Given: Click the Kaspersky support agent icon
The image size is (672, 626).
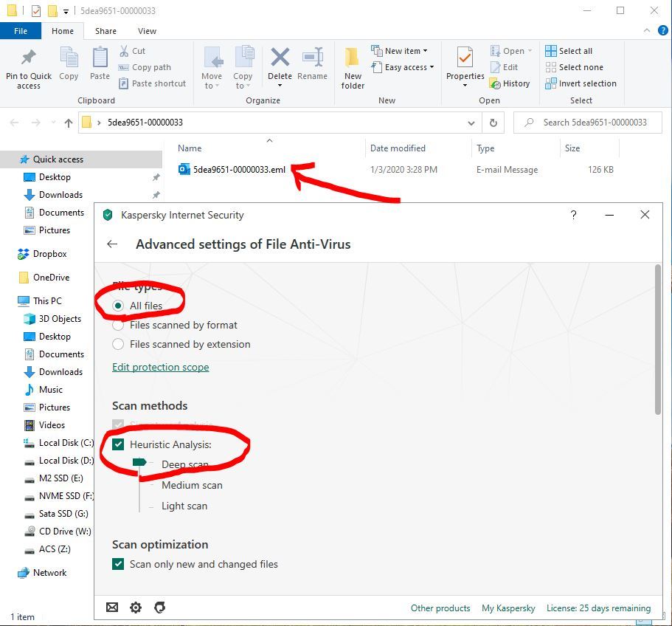Looking at the screenshot, I should coord(159,608).
